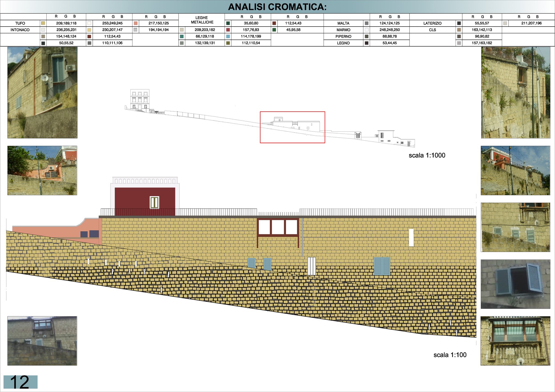Click the page number 12 box

click(20, 382)
